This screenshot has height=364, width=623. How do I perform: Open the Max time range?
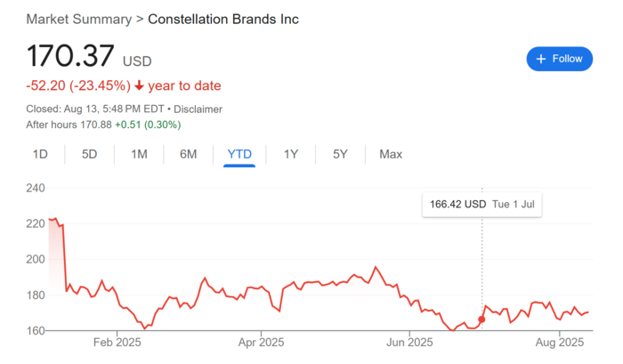pos(391,154)
